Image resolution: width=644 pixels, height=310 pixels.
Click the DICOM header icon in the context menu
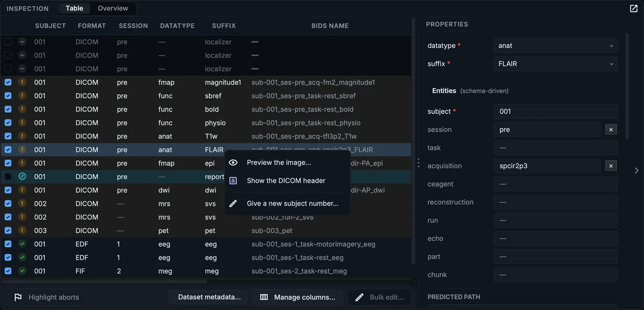(x=233, y=181)
